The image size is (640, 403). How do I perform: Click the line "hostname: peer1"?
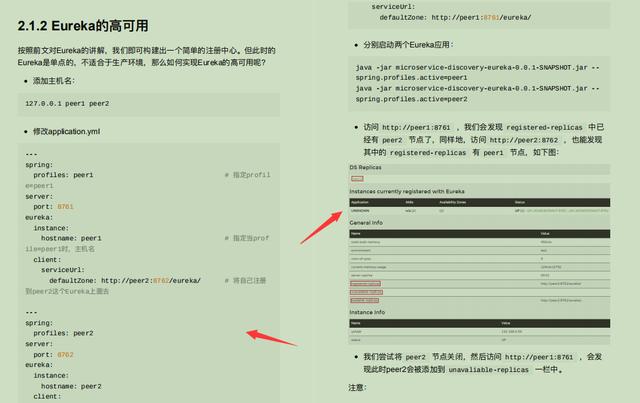click(x=71, y=238)
